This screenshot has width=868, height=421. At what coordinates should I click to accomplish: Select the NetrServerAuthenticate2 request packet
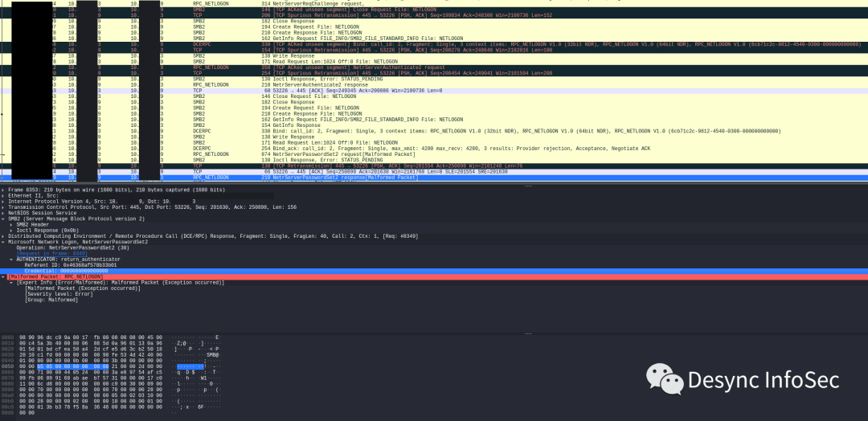[434, 67]
